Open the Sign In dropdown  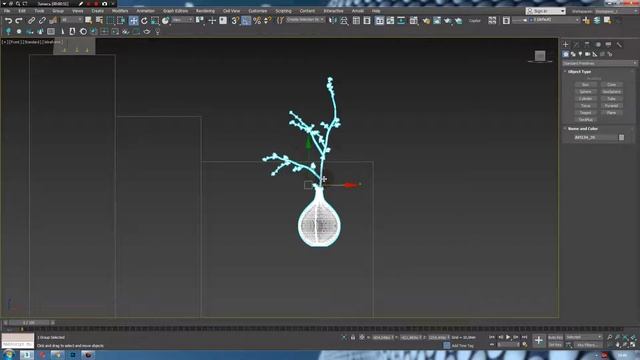click(x=546, y=11)
